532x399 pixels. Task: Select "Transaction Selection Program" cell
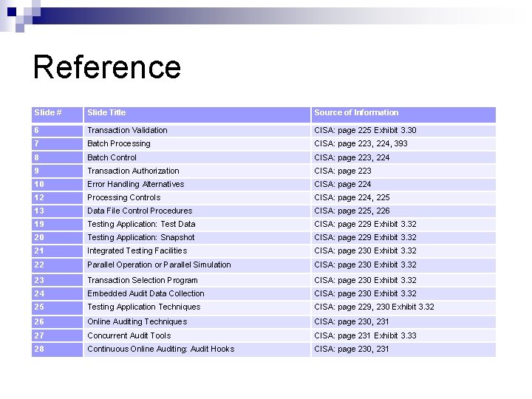(x=197, y=280)
